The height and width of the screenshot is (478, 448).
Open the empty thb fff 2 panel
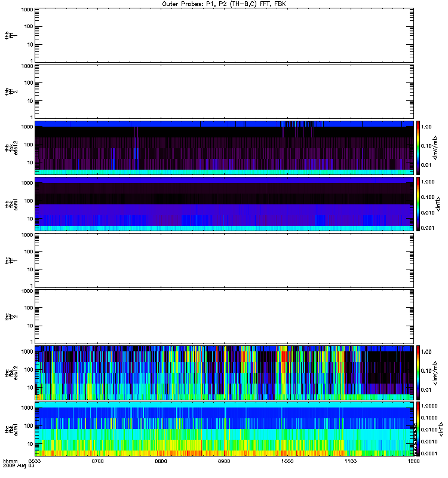tap(225, 91)
